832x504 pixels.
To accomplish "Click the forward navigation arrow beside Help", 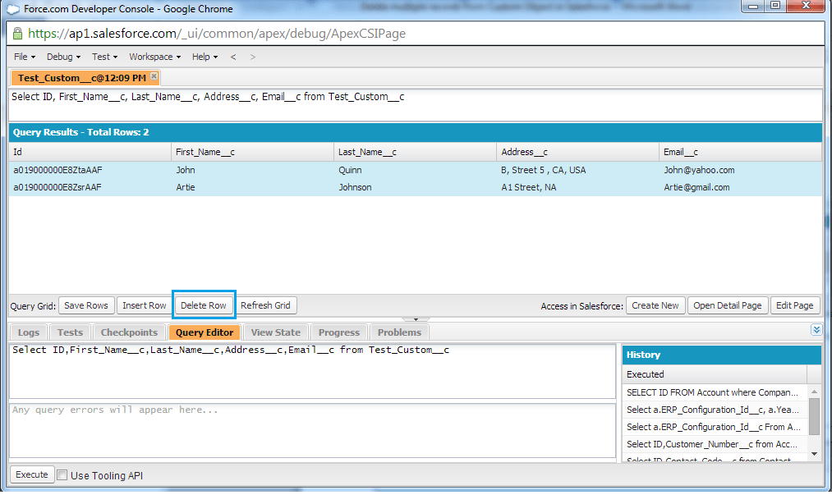I will (x=251, y=57).
